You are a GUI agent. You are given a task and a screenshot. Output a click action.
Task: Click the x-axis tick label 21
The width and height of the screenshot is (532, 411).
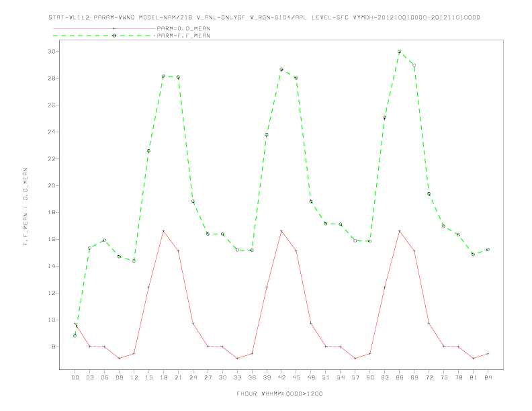tap(178, 377)
